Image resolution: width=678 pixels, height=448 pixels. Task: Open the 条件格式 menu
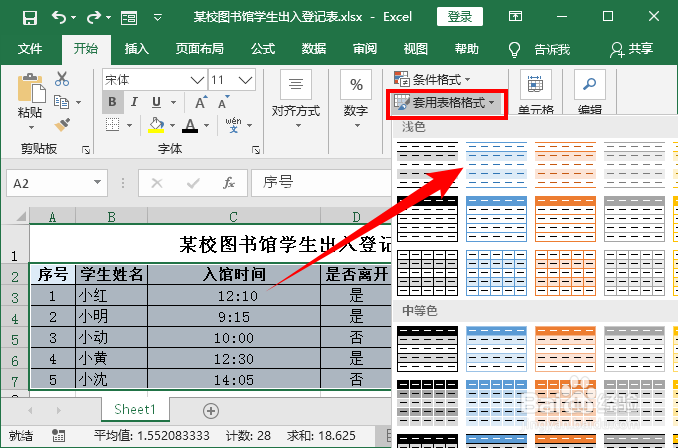click(x=432, y=79)
